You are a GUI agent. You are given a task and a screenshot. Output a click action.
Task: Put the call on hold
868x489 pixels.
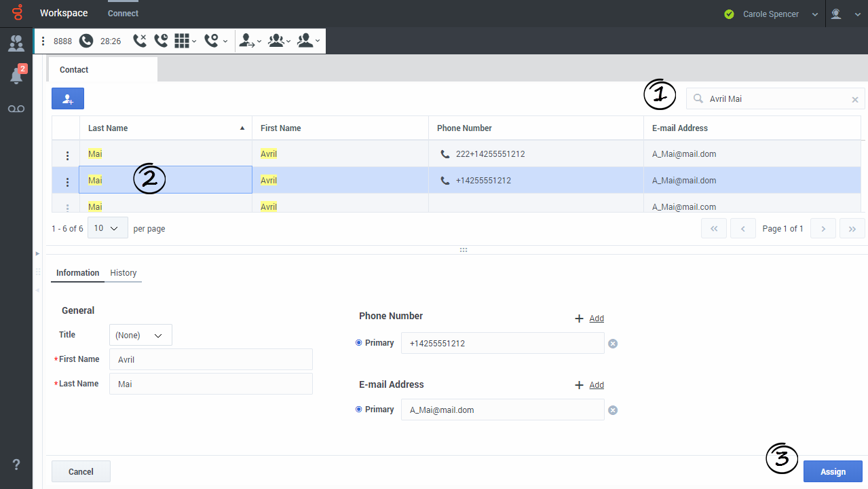tap(161, 41)
